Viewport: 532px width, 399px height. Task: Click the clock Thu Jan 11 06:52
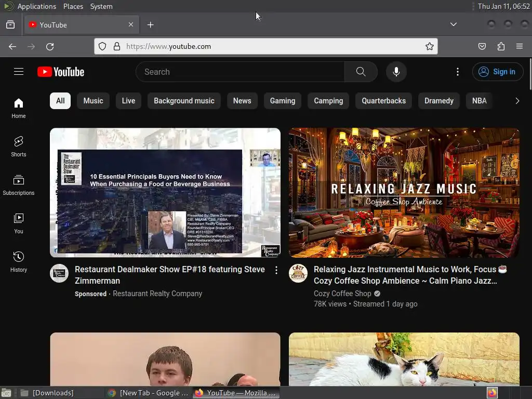[503, 6]
